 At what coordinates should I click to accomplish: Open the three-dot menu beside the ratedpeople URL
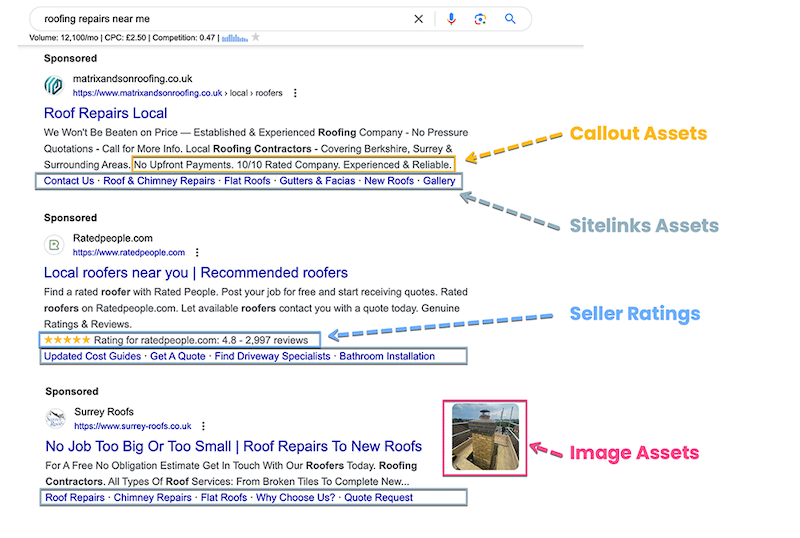coord(197,252)
